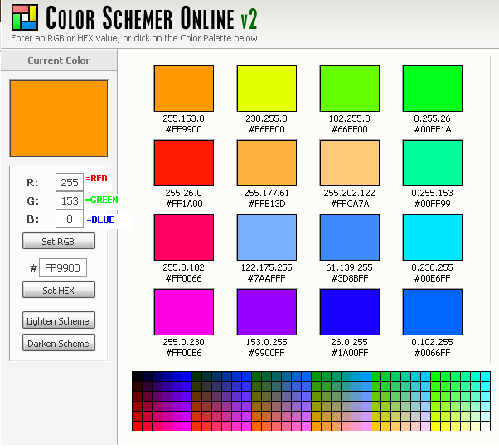The height and width of the screenshot is (448, 499).
Task: Pick the white cell in the color palette
Action: click(485, 426)
